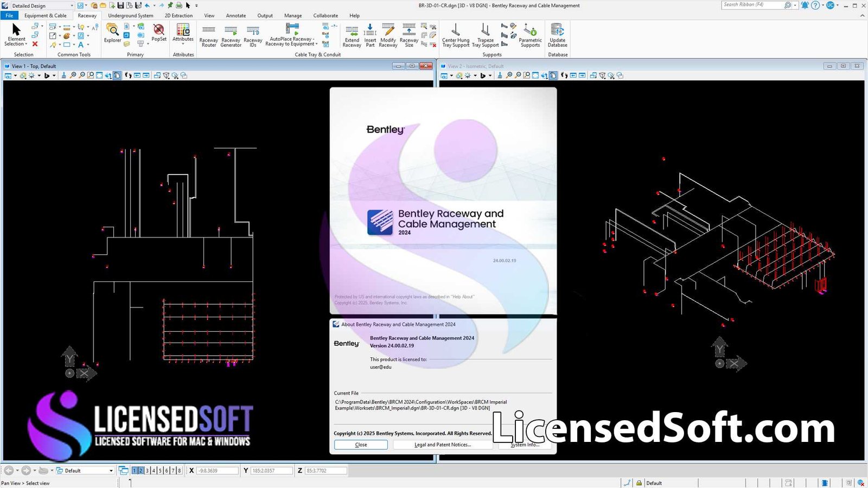Click the Close button in About dialog
Image resolution: width=868 pixels, height=488 pixels.
tap(361, 445)
